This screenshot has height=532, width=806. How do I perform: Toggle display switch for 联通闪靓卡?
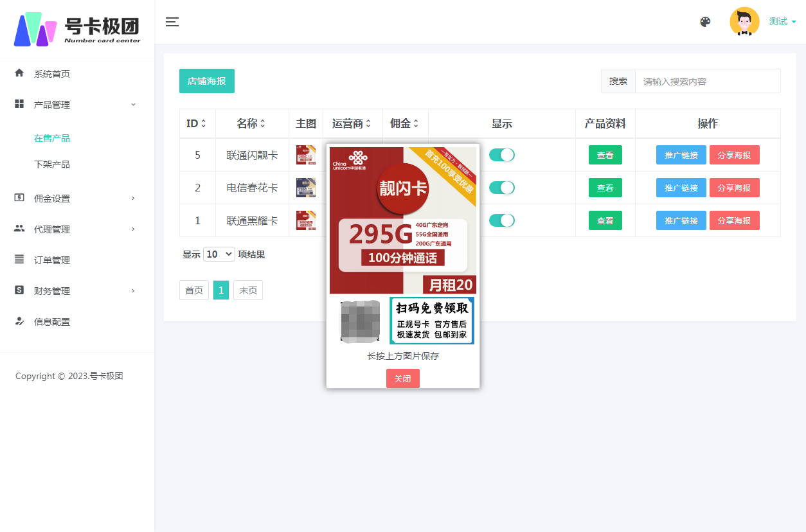tap(502, 155)
